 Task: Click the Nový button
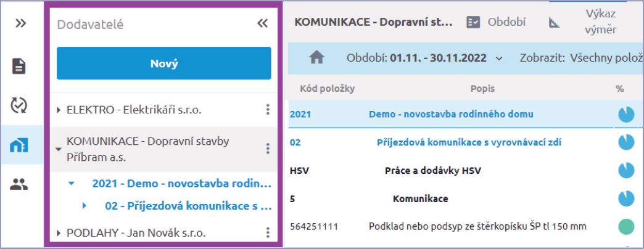tap(163, 63)
